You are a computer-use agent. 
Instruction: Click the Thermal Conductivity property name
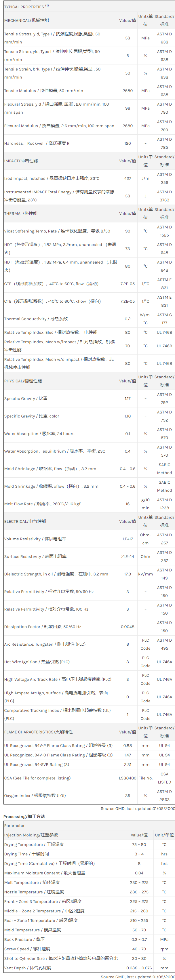[x=36, y=319]
